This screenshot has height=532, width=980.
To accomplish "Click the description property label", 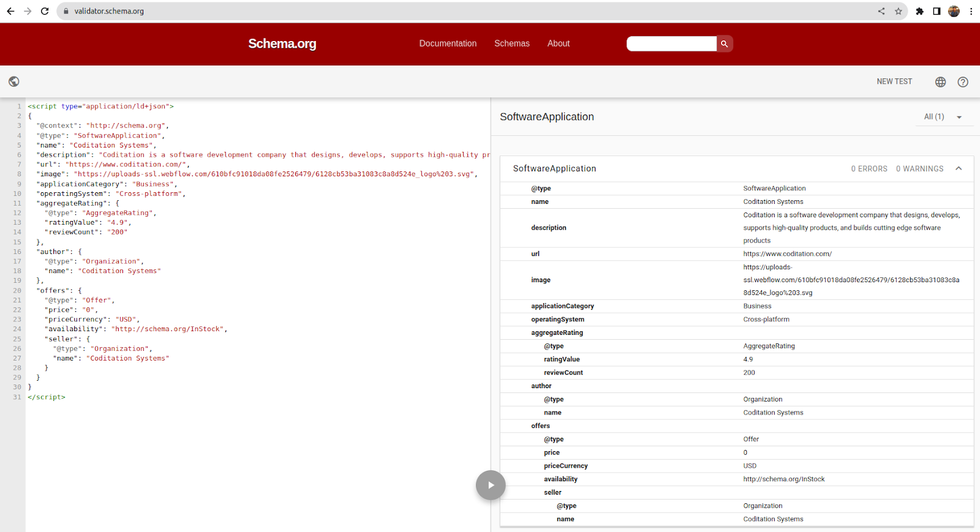I will click(549, 228).
